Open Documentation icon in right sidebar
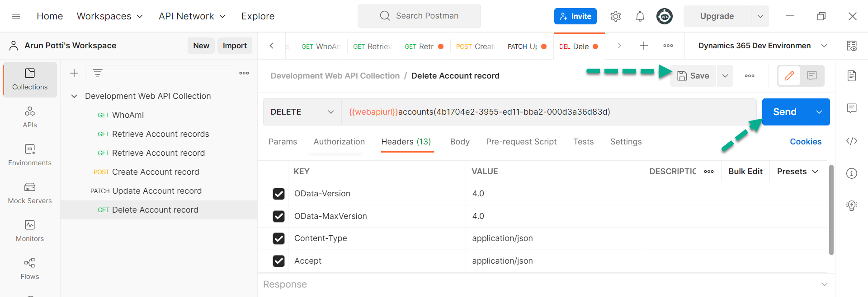The width and height of the screenshot is (868, 297). (852, 76)
